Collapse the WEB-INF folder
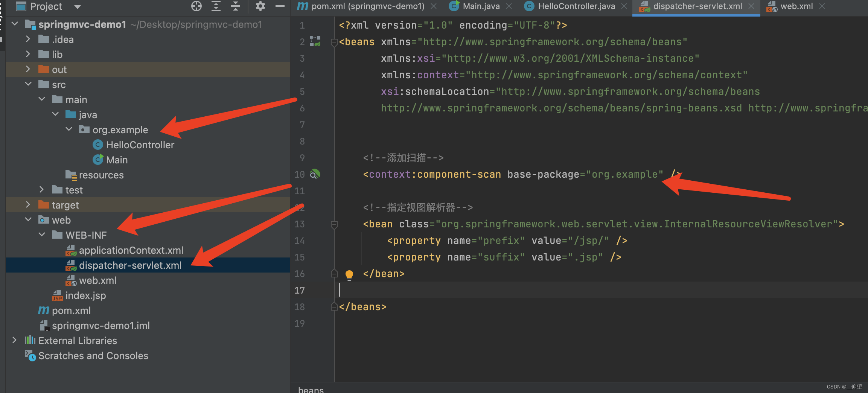This screenshot has height=393, width=868. [x=42, y=235]
